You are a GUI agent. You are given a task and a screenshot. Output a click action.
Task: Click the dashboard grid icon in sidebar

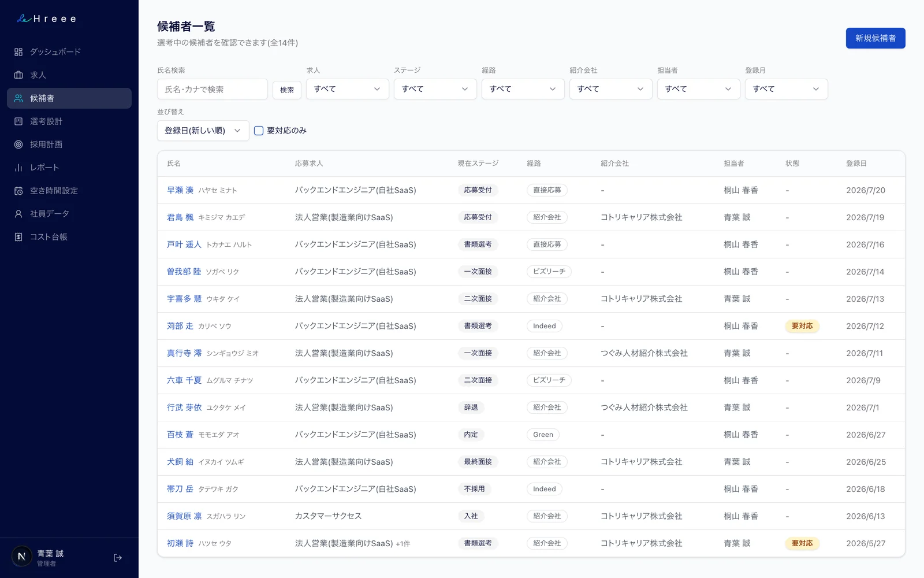click(x=18, y=52)
